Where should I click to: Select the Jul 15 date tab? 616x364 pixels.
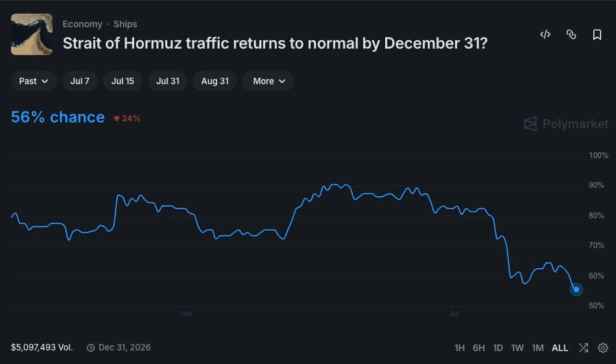click(x=123, y=81)
